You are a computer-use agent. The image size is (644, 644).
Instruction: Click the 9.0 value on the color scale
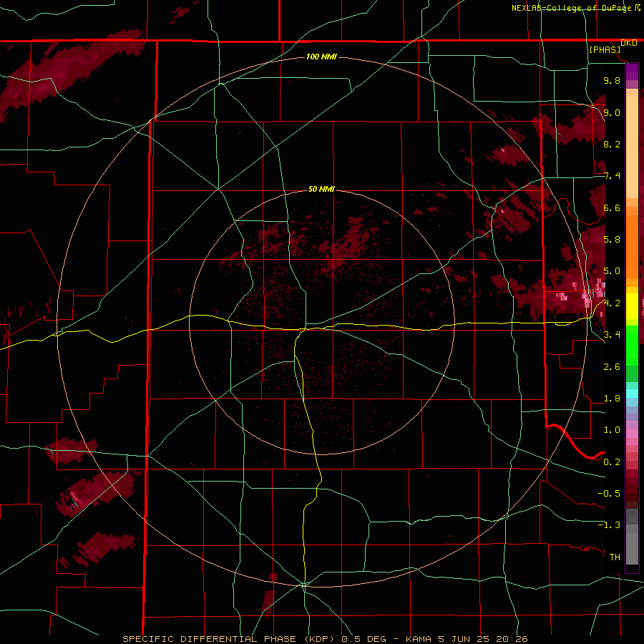(x=612, y=112)
